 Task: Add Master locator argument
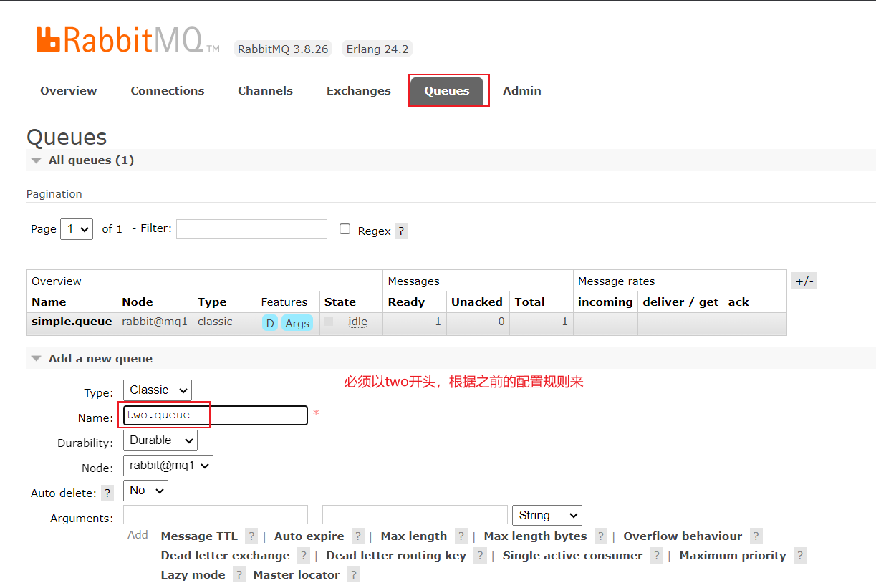coord(297,575)
